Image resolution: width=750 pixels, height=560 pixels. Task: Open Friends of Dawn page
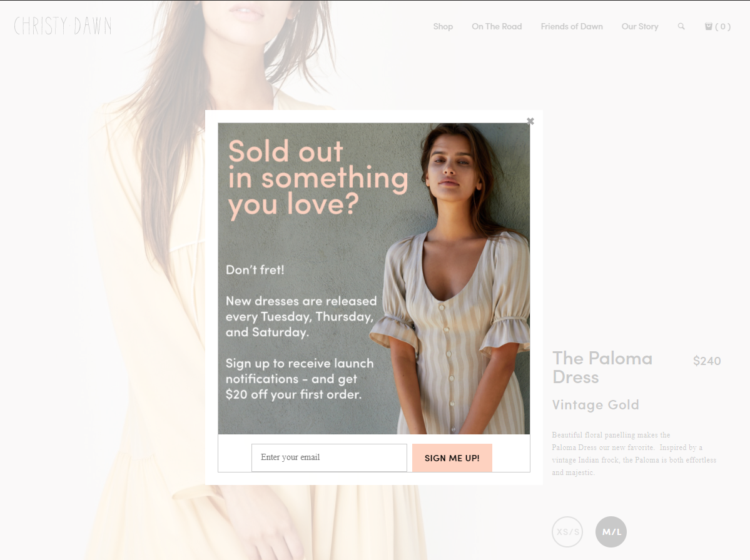click(572, 27)
